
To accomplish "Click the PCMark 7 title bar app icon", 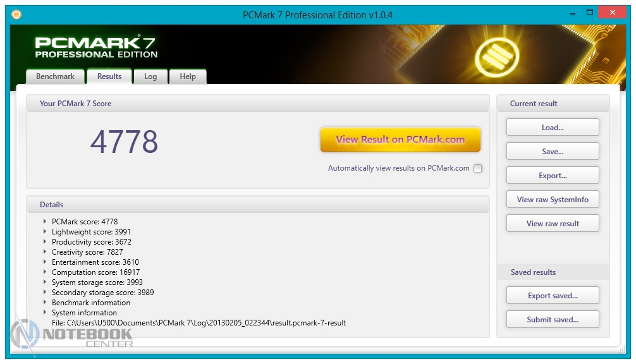I will (16, 14).
